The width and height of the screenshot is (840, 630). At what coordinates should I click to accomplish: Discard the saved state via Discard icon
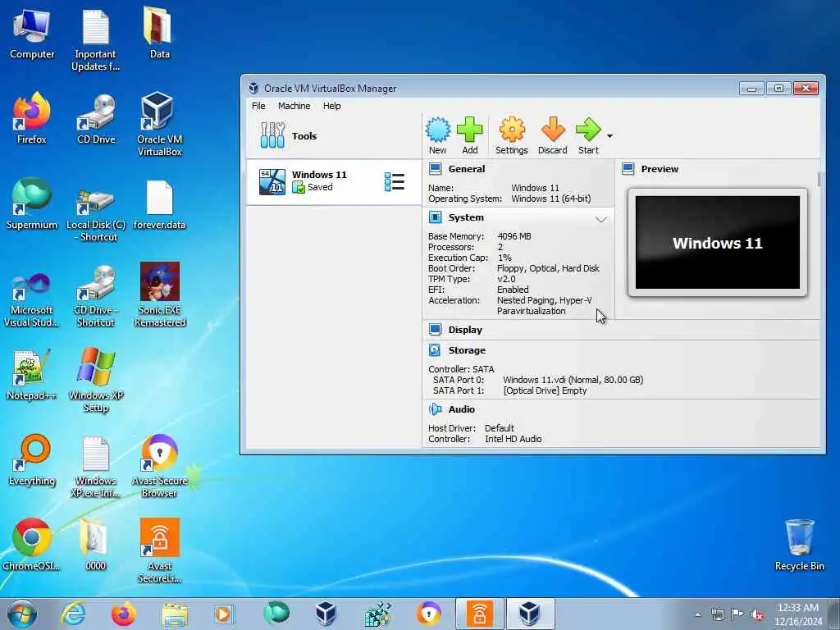(x=552, y=136)
